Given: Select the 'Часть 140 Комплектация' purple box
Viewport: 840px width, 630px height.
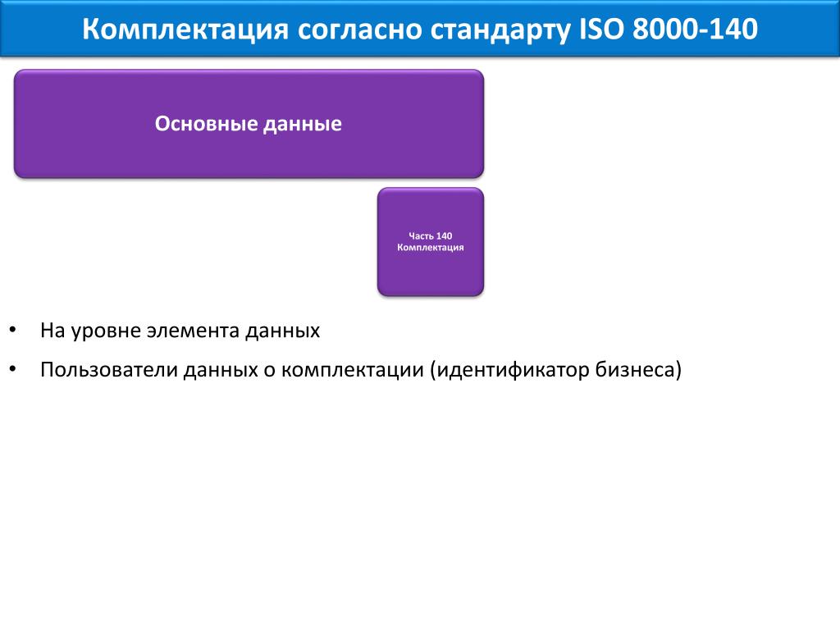Looking at the screenshot, I should pos(430,242).
